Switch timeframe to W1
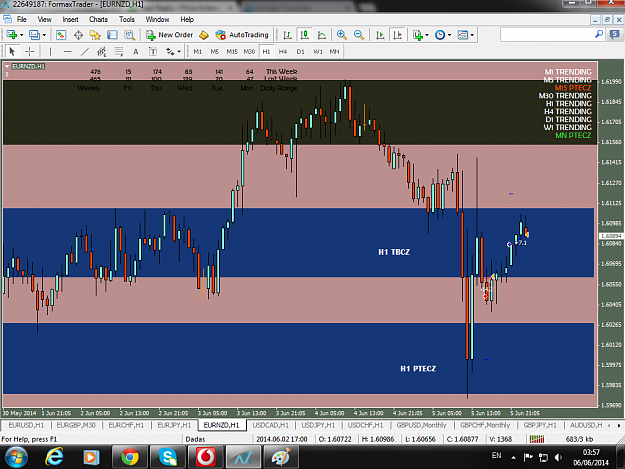Viewport: 625px width, 469px height. (x=318, y=51)
